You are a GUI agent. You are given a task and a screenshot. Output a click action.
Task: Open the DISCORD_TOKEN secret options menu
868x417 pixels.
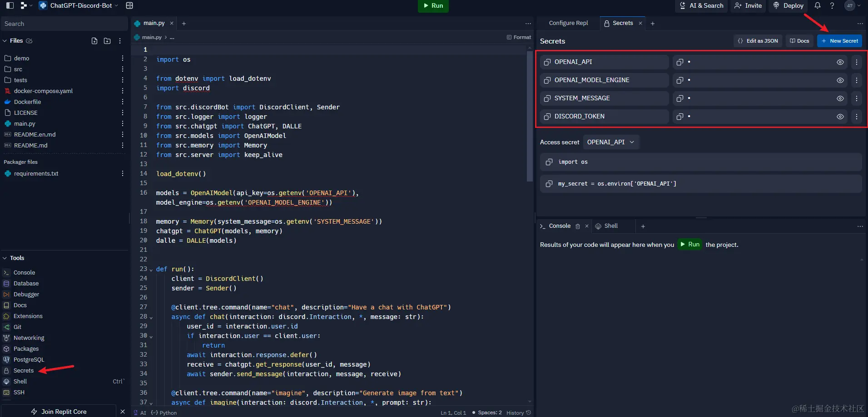point(857,117)
